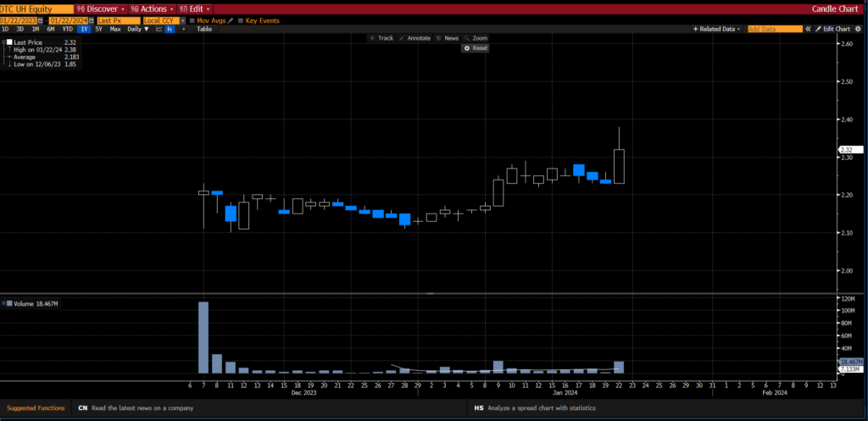This screenshot has width=868, height=421.
Task: Select the 3D time range
Action: [20, 29]
